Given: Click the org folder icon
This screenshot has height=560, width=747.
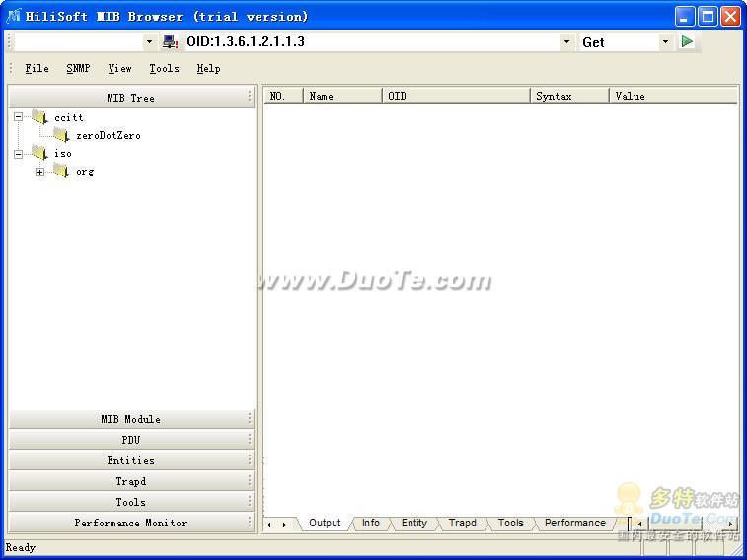Looking at the screenshot, I should click(62, 172).
